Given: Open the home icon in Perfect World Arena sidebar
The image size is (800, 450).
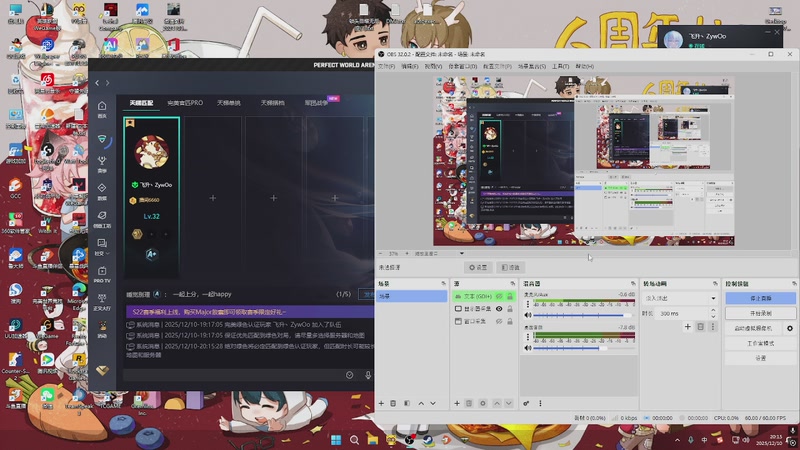Looking at the screenshot, I should coord(102,106).
